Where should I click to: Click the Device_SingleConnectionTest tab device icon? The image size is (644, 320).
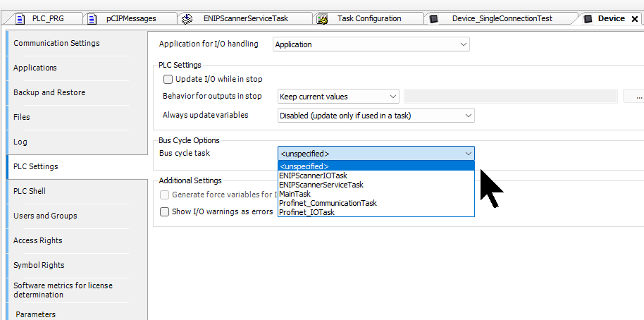pyautogui.click(x=434, y=19)
